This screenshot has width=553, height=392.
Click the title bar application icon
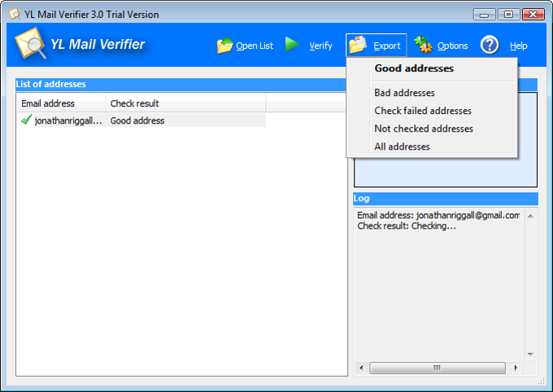click(x=15, y=14)
